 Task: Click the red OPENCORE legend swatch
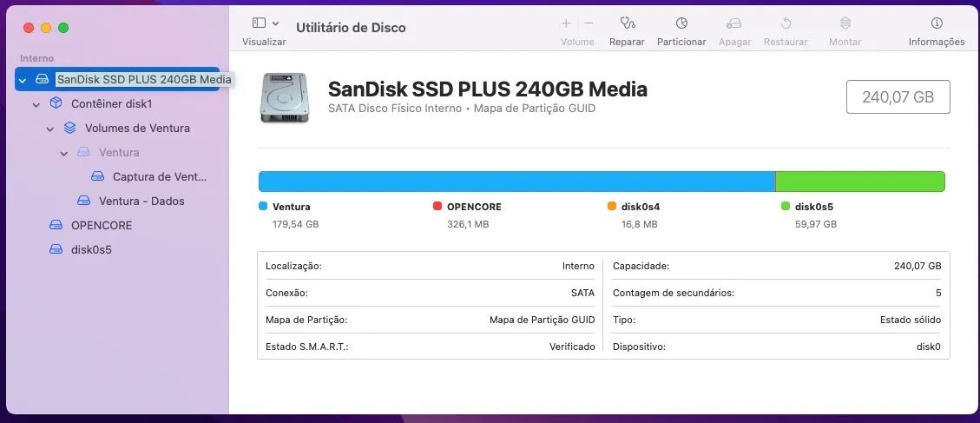437,206
